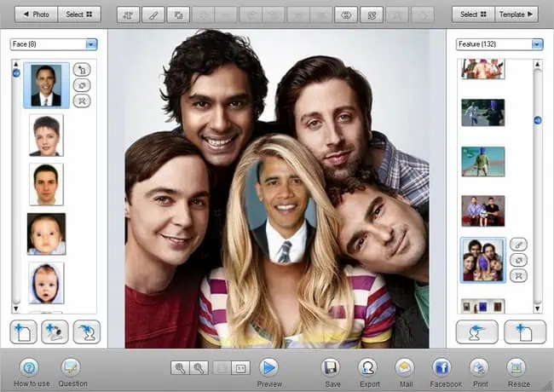Choose the Breaking Bad desert template
The image size is (554, 392).
483,162
